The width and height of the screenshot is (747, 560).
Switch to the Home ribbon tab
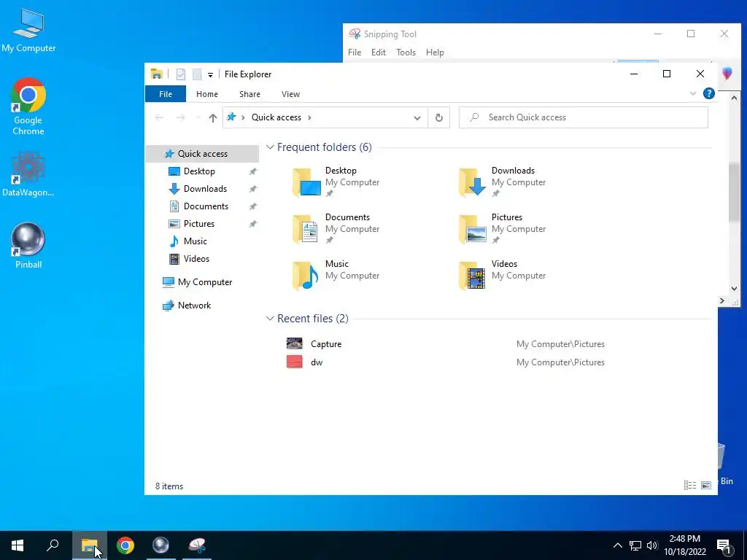click(206, 94)
